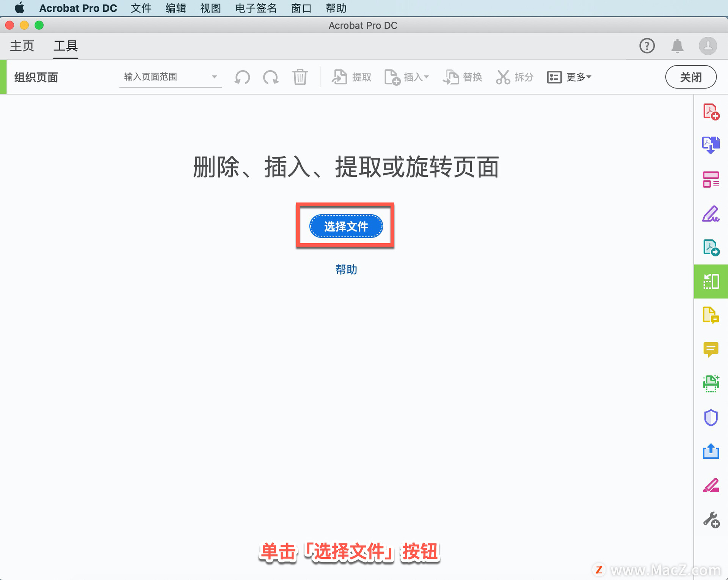
Task: Open the Create PDF sidebar tool
Action: tap(711, 112)
